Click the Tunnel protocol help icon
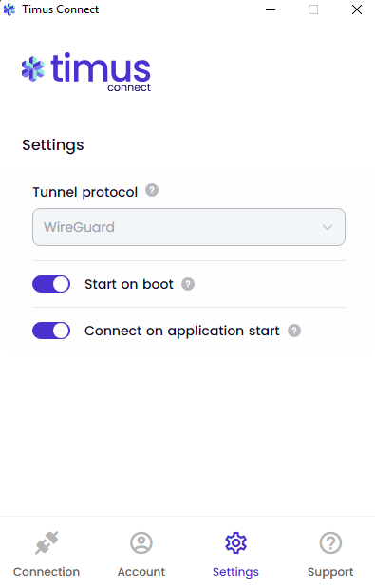This screenshot has width=375, height=588. [152, 191]
